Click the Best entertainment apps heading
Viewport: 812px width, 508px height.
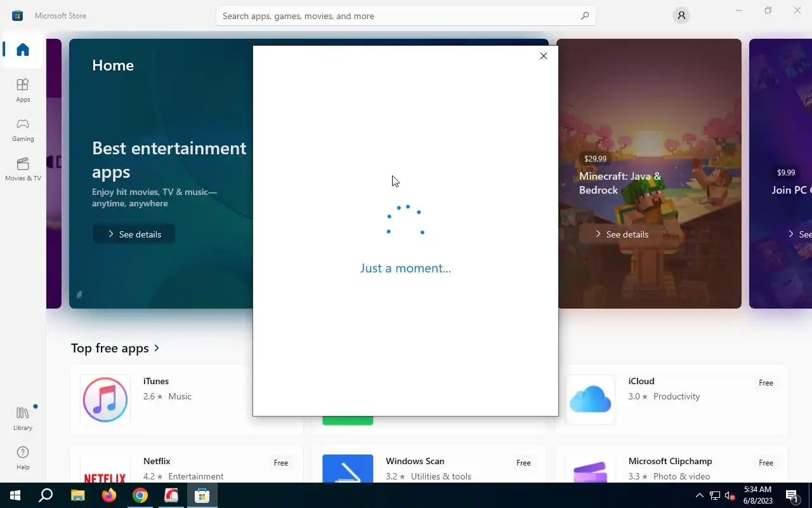pyautogui.click(x=169, y=160)
